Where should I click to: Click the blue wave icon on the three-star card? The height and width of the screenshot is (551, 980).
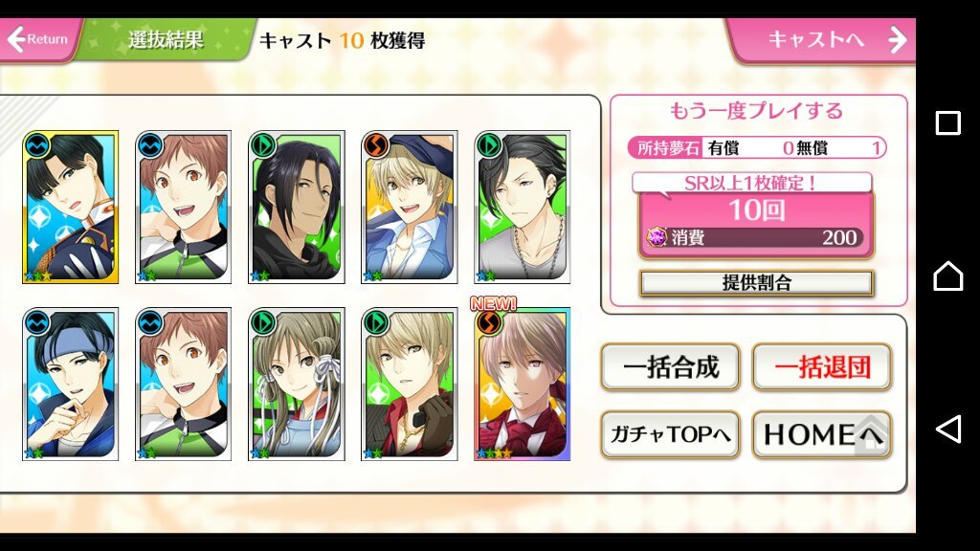coord(37,145)
